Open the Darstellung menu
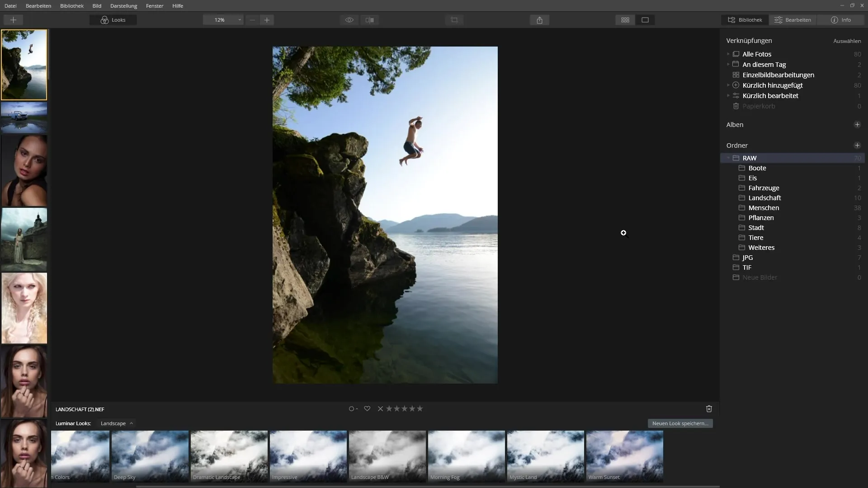The width and height of the screenshot is (868, 488). point(123,6)
